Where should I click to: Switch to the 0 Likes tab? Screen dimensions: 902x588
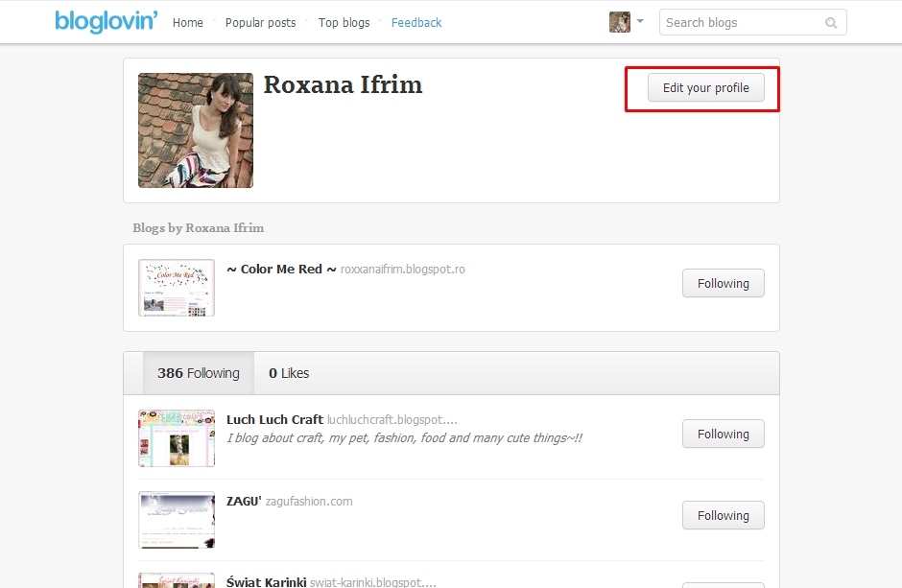[289, 373]
